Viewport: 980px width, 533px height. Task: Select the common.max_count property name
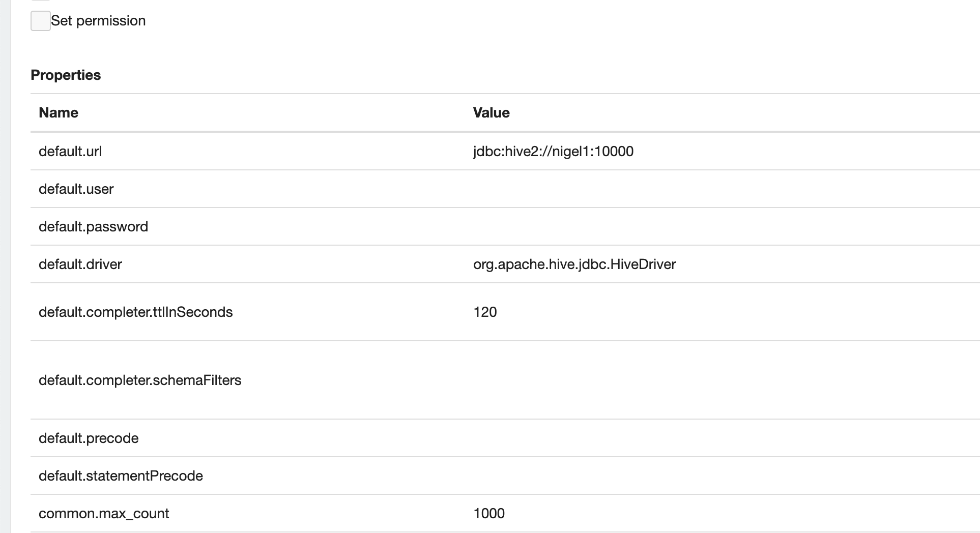(x=104, y=513)
